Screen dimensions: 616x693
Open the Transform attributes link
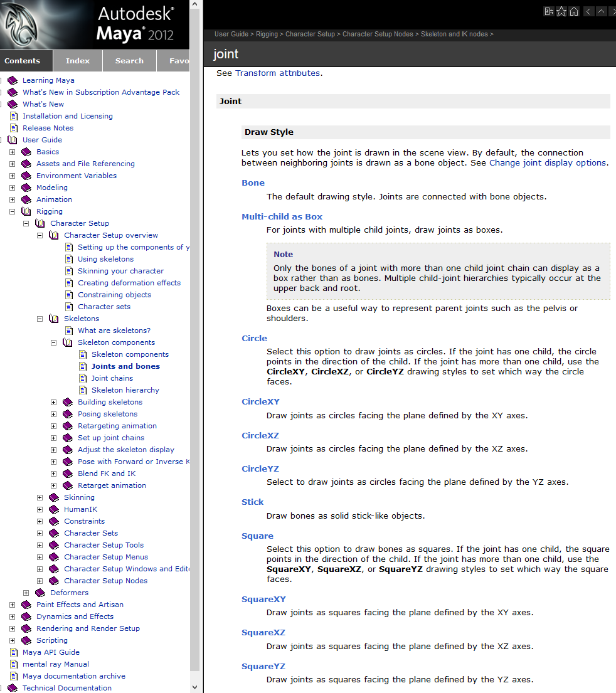(x=277, y=73)
